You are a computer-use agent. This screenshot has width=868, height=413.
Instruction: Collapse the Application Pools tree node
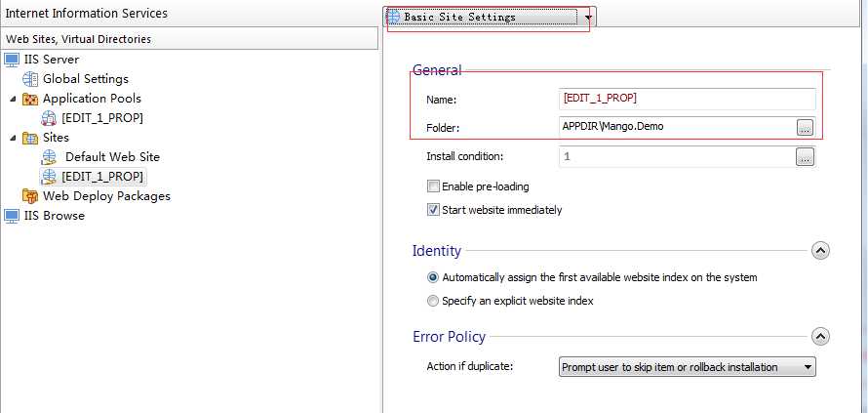point(13,99)
